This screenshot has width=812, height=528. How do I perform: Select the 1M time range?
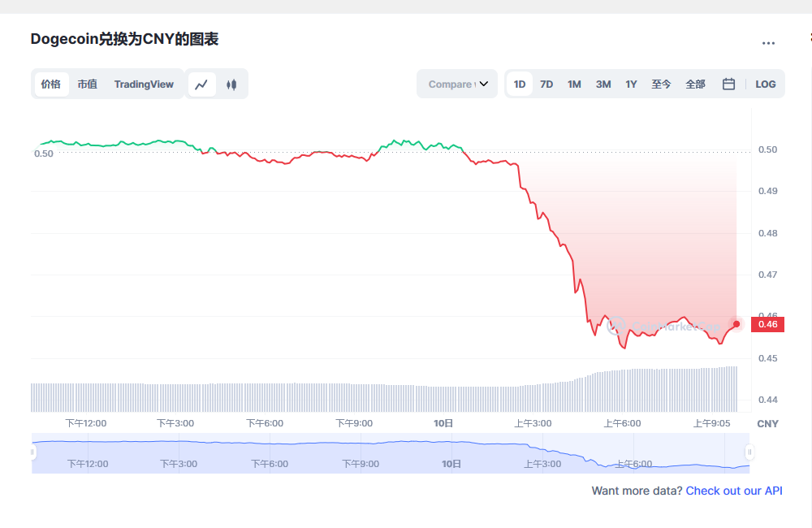pos(574,84)
